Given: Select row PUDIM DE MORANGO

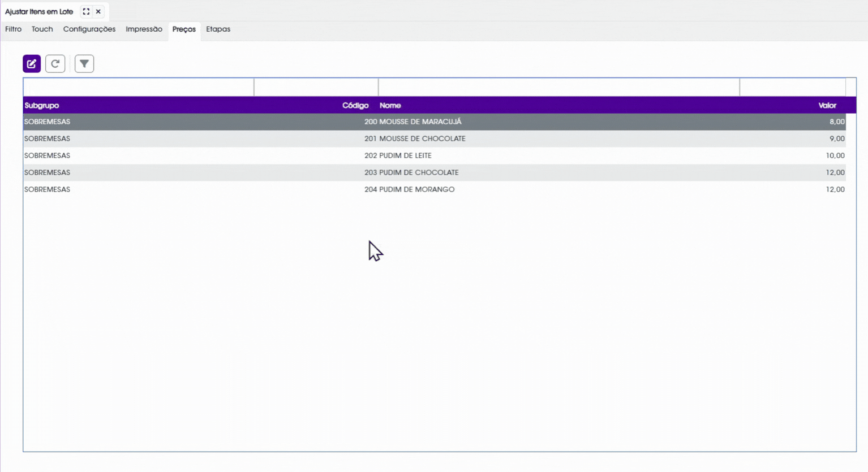Looking at the screenshot, I should [x=435, y=189].
